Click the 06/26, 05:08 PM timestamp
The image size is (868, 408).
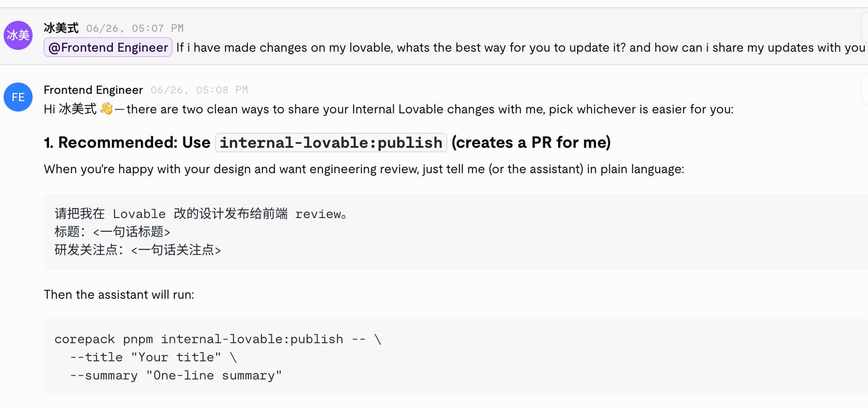click(199, 90)
